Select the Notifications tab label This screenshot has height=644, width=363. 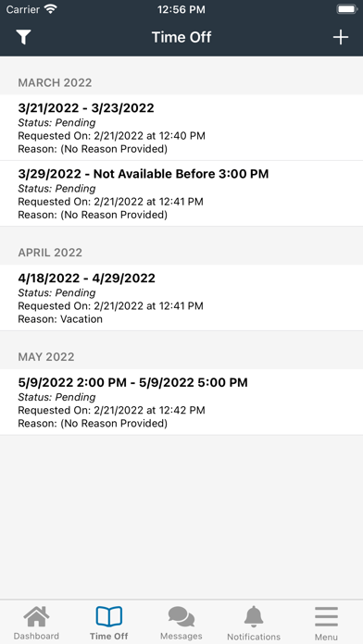click(x=254, y=637)
